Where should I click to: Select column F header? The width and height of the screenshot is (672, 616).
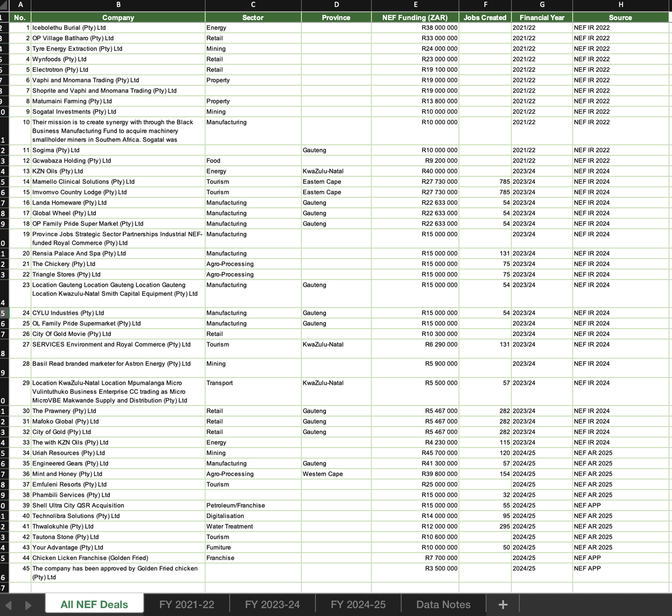(485, 5)
